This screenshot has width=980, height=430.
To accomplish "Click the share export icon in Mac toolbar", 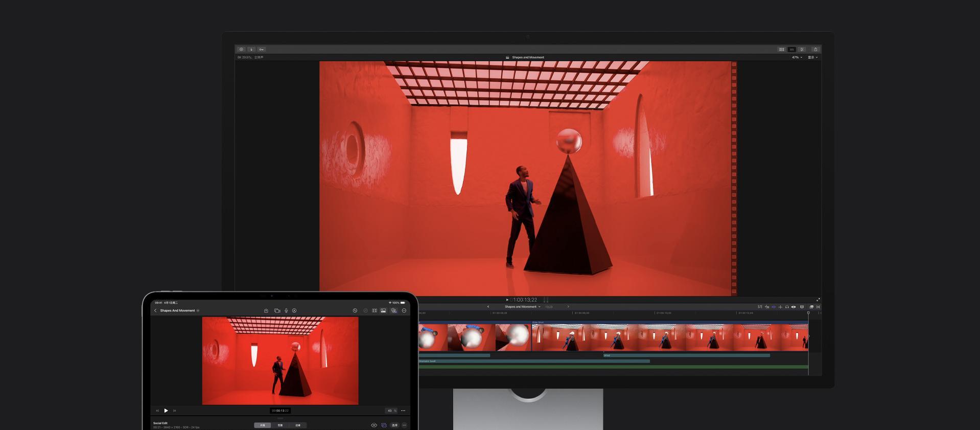I will (815, 50).
